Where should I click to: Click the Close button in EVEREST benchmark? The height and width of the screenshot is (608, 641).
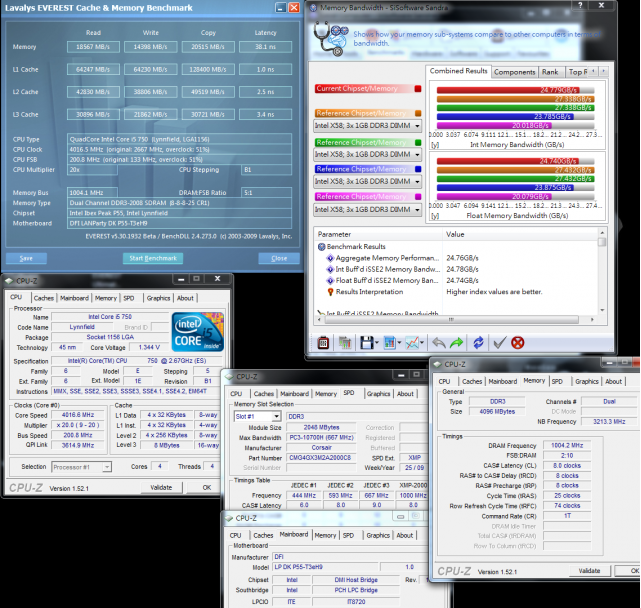pos(279,258)
